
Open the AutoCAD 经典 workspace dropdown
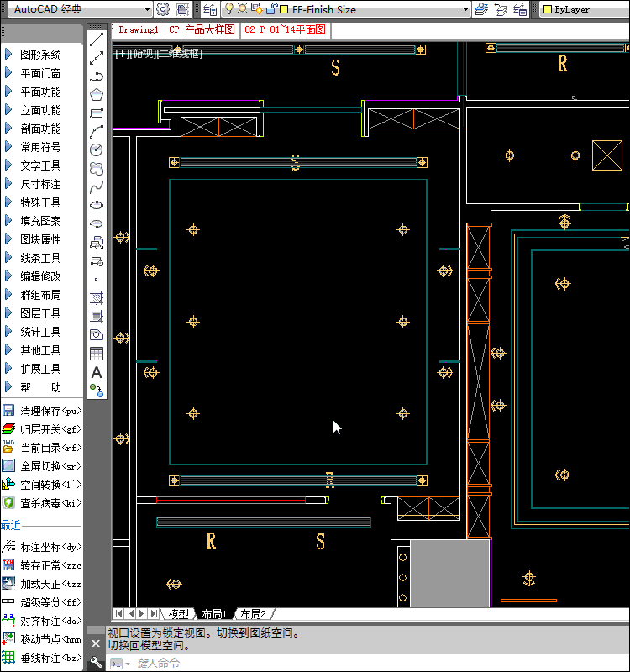click(147, 9)
